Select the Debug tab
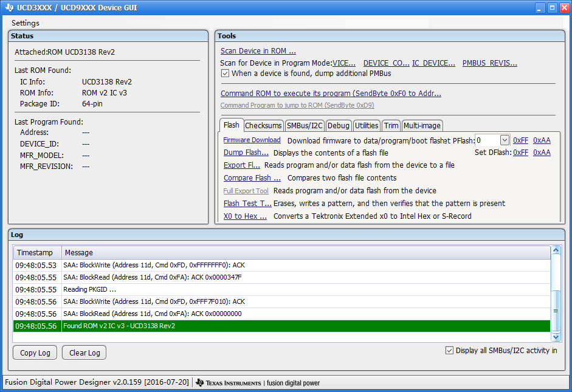 [339, 126]
